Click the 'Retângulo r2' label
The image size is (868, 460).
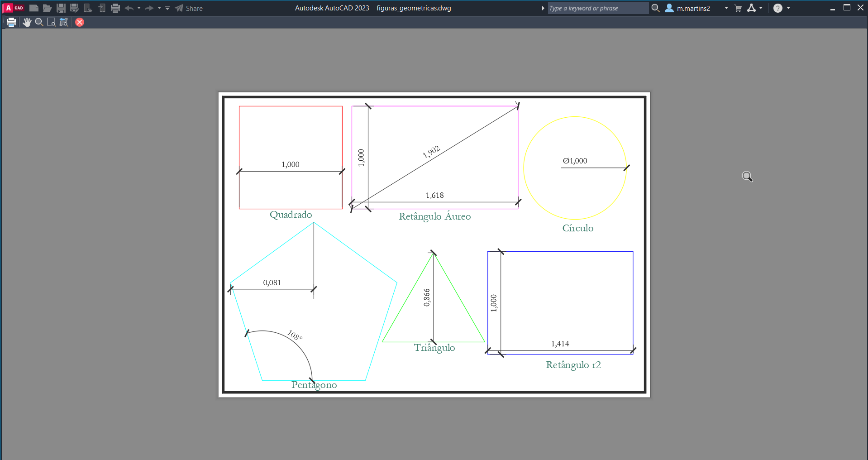pos(573,365)
